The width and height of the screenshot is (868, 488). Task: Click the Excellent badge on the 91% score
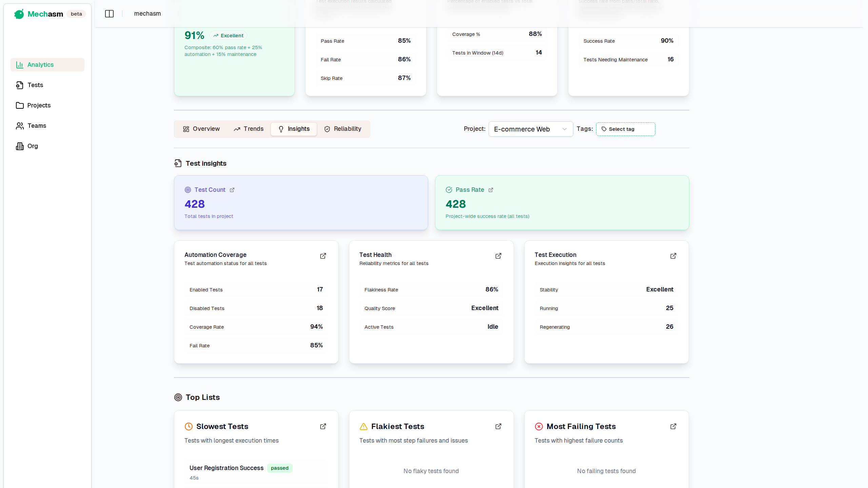(228, 35)
